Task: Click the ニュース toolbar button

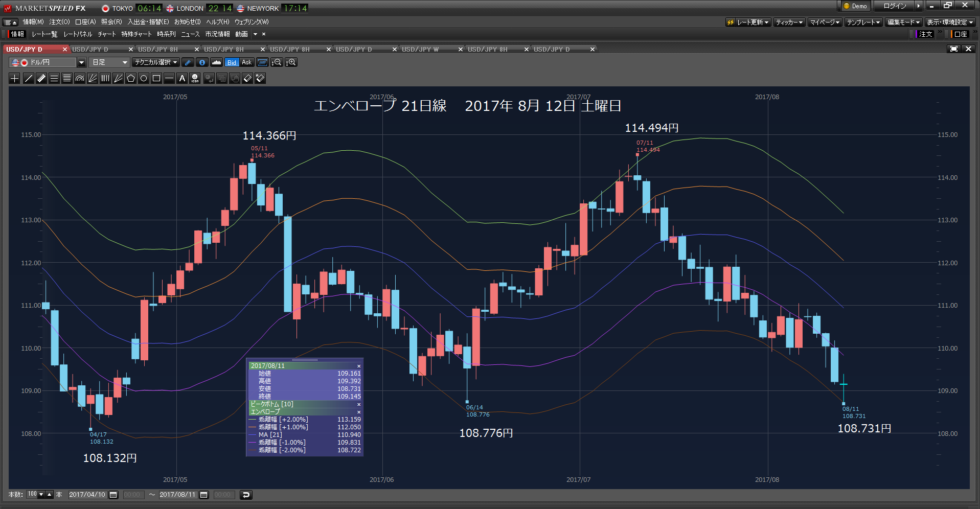Action: 190,34
